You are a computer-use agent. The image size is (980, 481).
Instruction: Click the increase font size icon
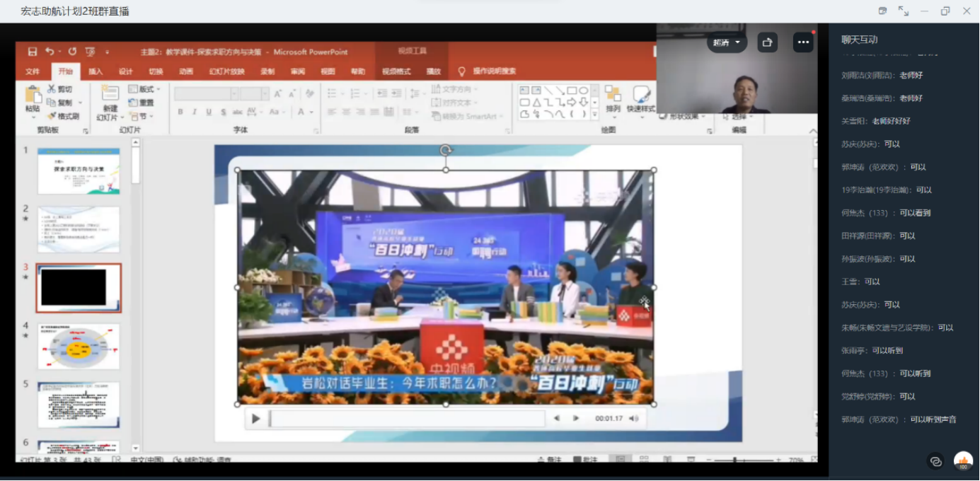click(x=277, y=93)
